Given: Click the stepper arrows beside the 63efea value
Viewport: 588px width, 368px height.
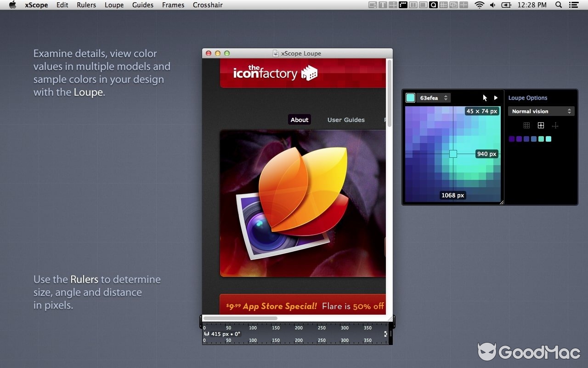Looking at the screenshot, I should click(446, 98).
